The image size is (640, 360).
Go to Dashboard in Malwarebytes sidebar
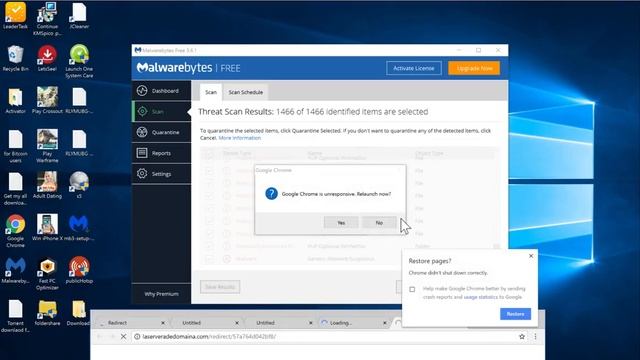162,91
